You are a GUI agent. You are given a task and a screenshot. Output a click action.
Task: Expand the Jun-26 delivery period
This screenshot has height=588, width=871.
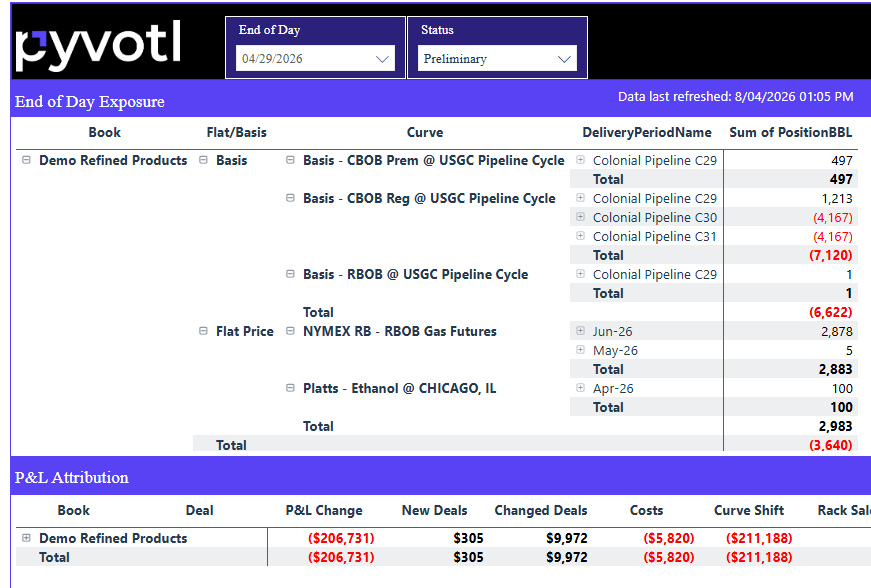coord(580,331)
